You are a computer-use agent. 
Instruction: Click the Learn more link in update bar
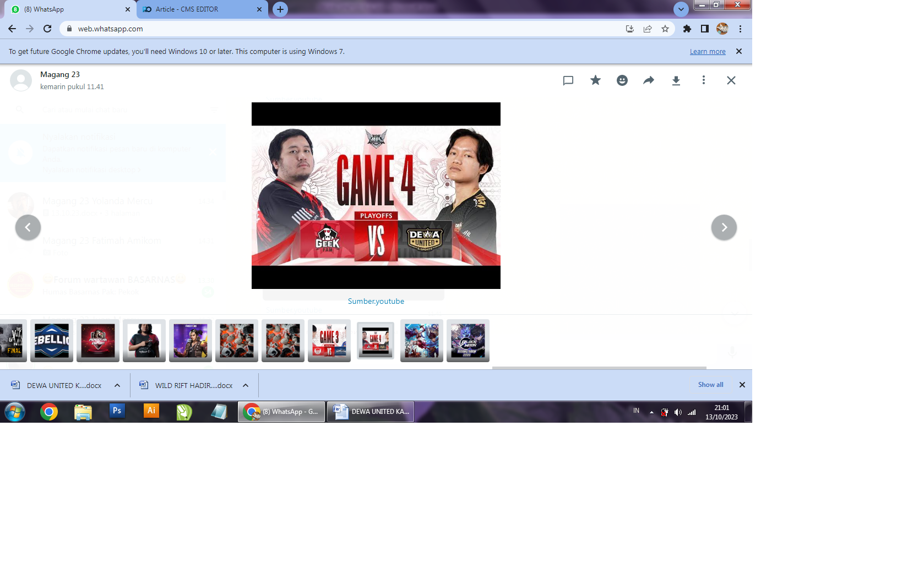[x=708, y=52]
